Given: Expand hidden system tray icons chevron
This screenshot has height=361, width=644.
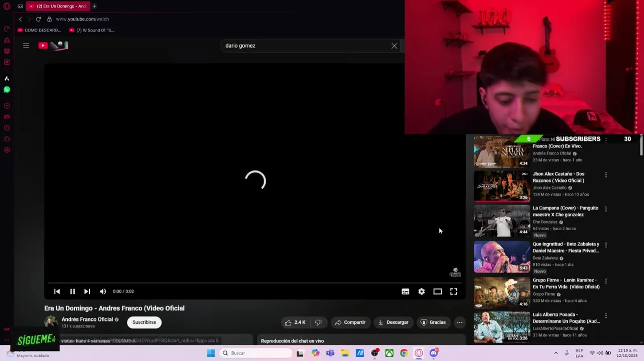Looking at the screenshot, I should click(556, 353).
